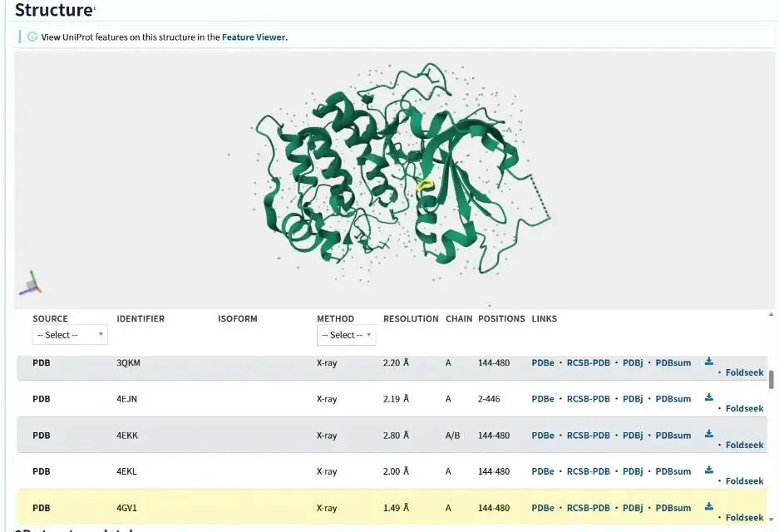Download the 4EJN structure file
Screen dimensions: 779x532
708,397
